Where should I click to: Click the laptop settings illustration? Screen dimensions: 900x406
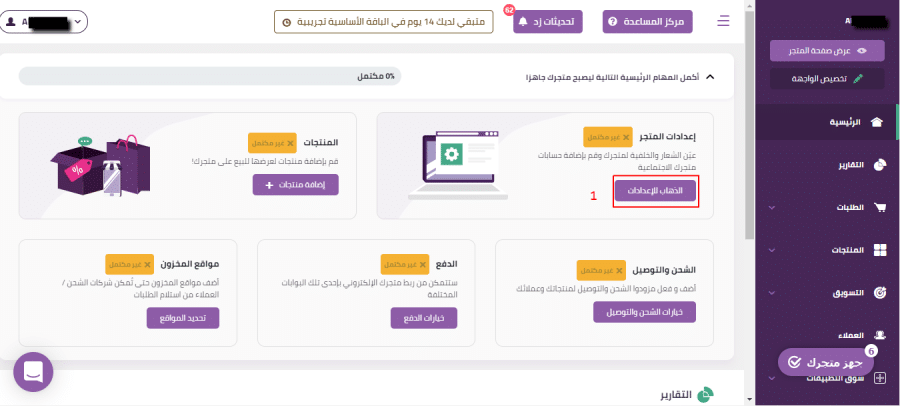coord(457,165)
